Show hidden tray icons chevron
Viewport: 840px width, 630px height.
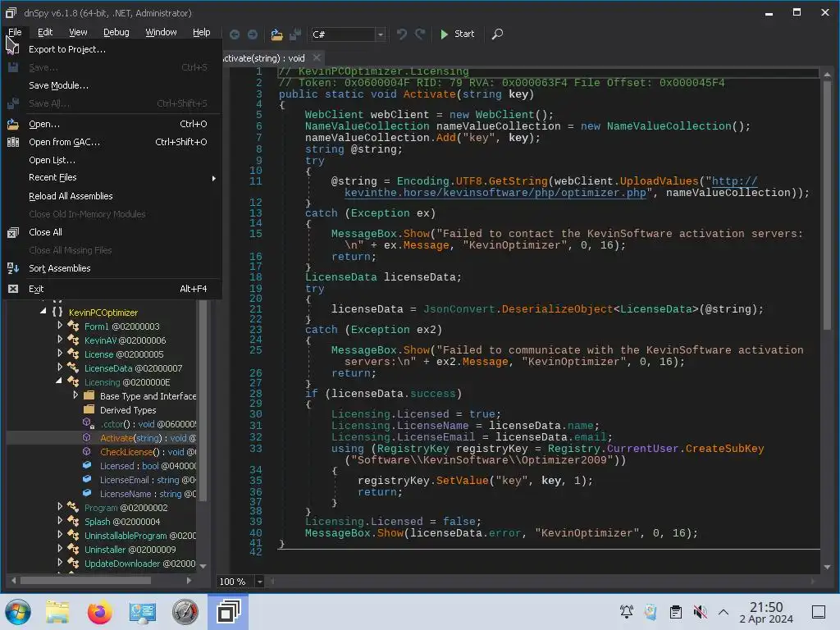pyautogui.click(x=724, y=612)
